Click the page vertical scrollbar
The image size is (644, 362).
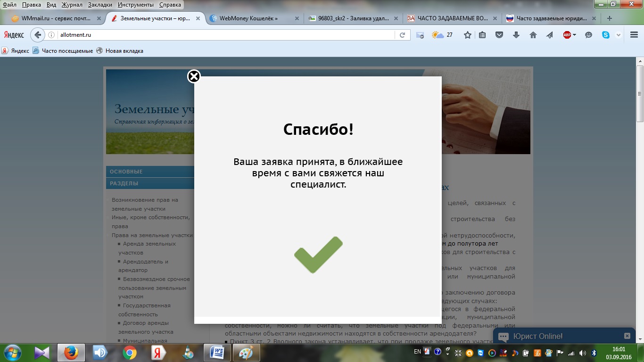pyautogui.click(x=640, y=94)
